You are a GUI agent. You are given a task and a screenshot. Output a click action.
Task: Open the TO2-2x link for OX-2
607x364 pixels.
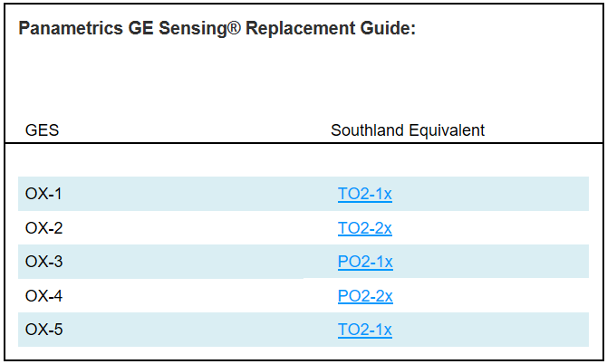pyautogui.click(x=364, y=228)
